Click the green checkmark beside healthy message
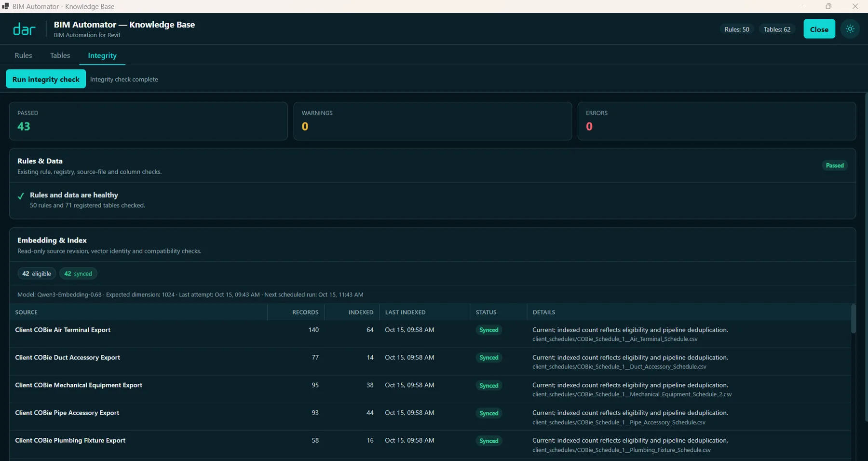This screenshot has height=461, width=868. pos(21,196)
